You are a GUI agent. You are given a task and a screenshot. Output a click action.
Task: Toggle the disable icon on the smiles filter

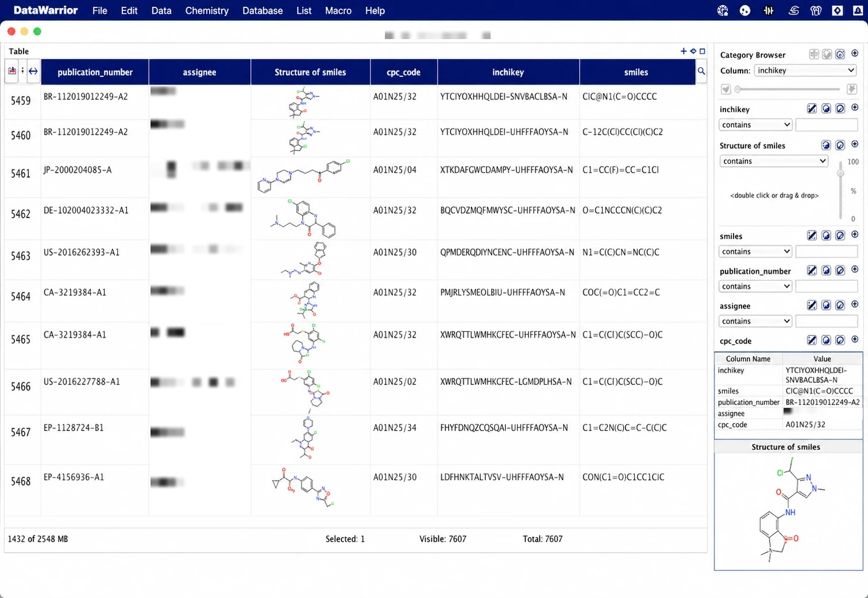(840, 236)
